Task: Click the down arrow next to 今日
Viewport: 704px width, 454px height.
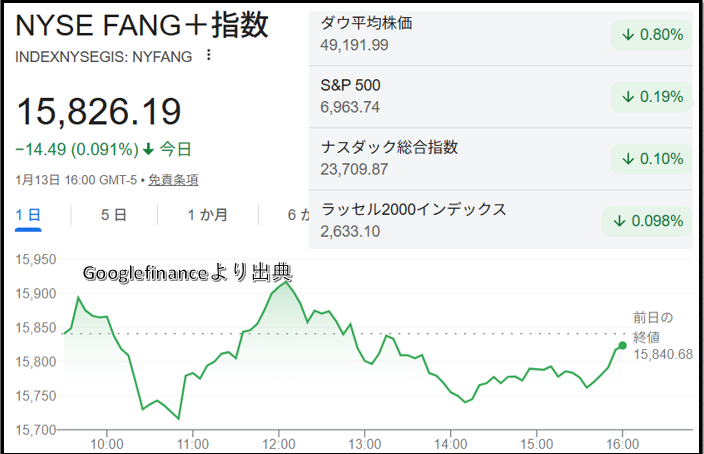Action: (148, 150)
